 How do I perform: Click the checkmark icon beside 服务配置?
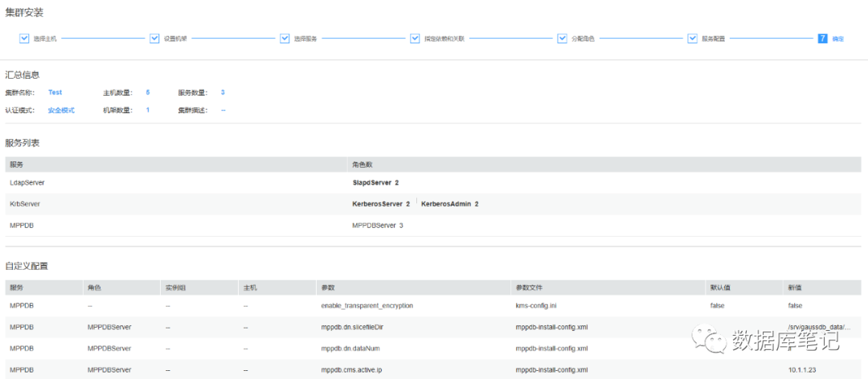[x=692, y=39]
